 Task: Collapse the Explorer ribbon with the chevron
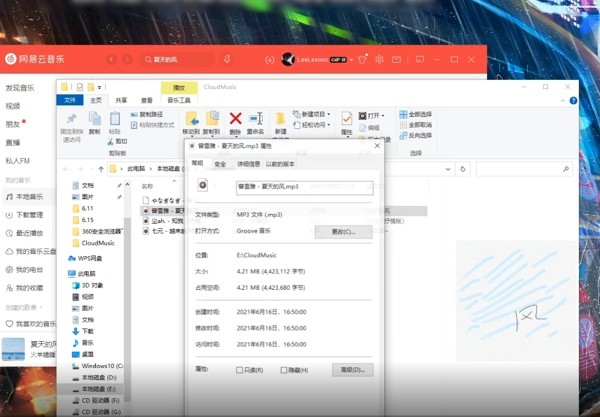tap(563, 101)
